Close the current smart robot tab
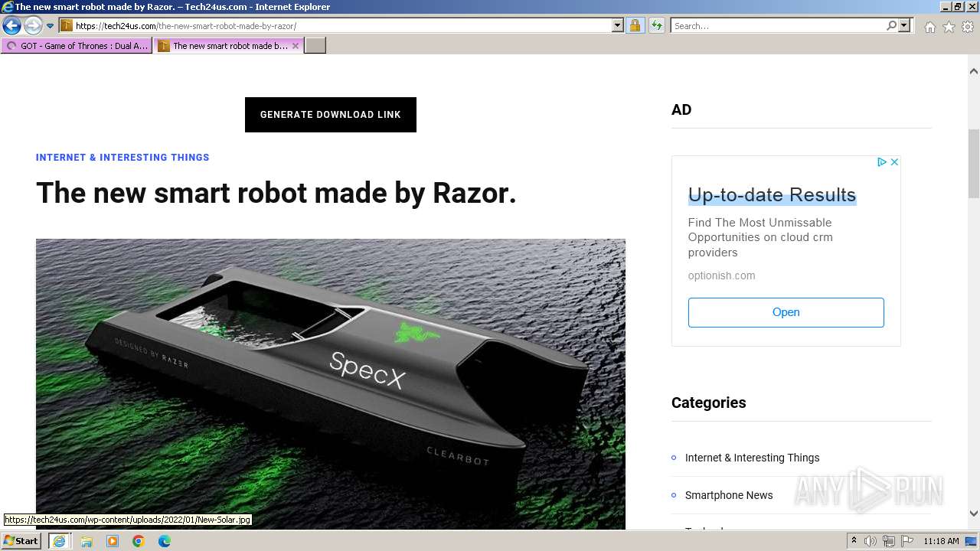Image resolution: width=980 pixels, height=551 pixels. coord(296,46)
